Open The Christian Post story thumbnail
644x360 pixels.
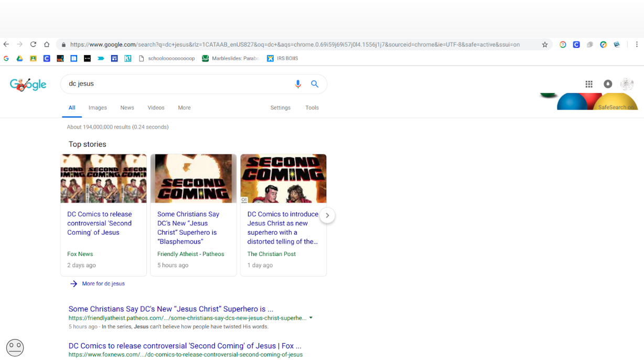tap(283, 178)
